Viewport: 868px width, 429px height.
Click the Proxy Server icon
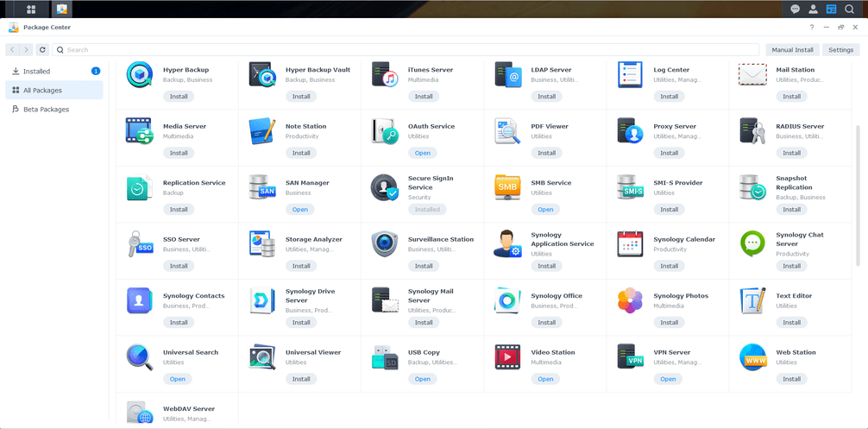[x=630, y=131]
